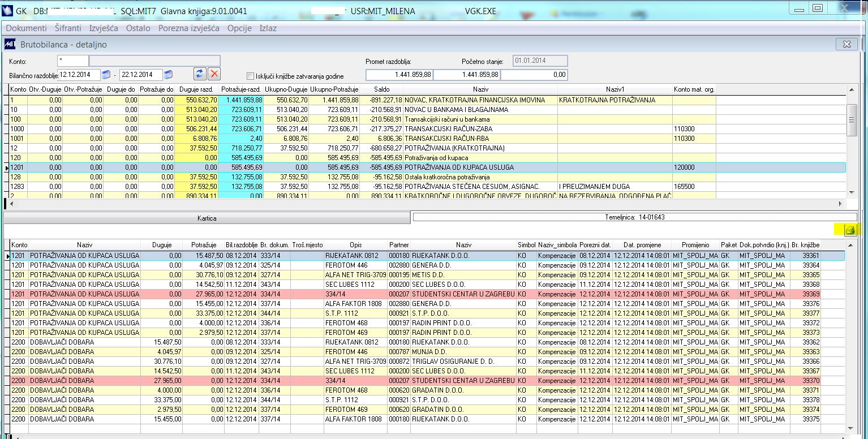Click lower grid Porezni dat. column header
Screen dimensions: 868x439
click(x=595, y=245)
